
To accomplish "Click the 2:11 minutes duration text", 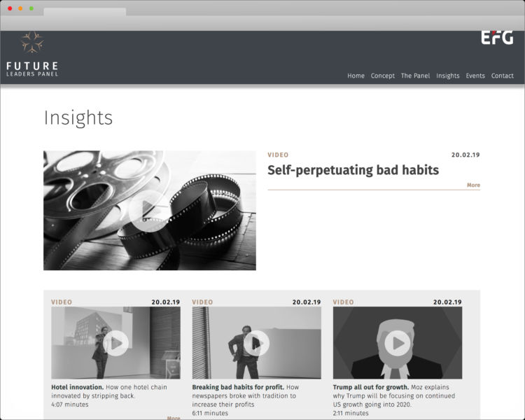I will [351, 413].
